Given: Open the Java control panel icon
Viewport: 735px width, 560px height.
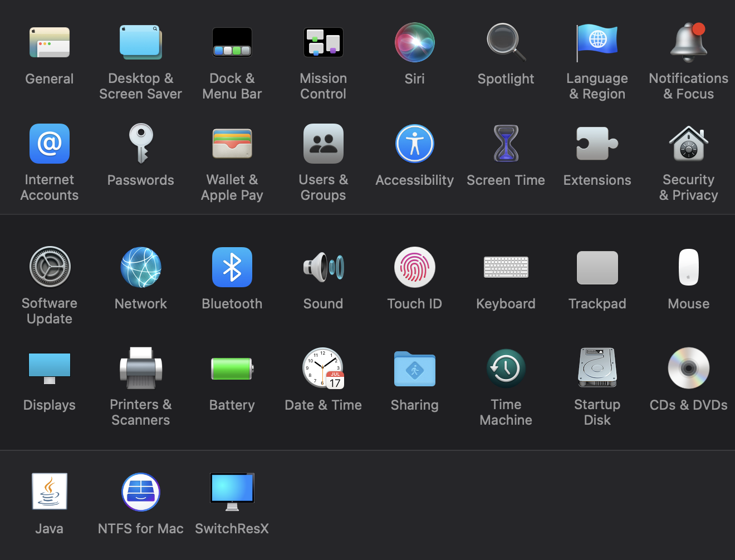Looking at the screenshot, I should coord(50,492).
